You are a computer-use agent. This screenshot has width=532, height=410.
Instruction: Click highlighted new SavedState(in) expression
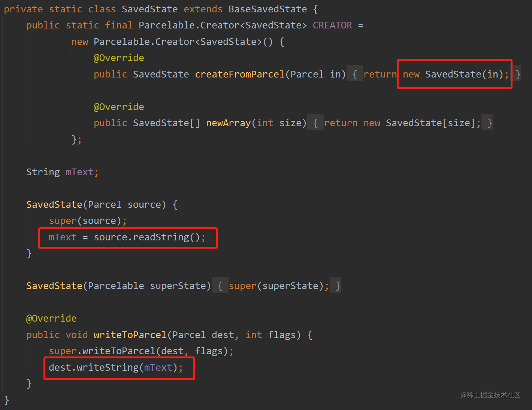[455, 75]
